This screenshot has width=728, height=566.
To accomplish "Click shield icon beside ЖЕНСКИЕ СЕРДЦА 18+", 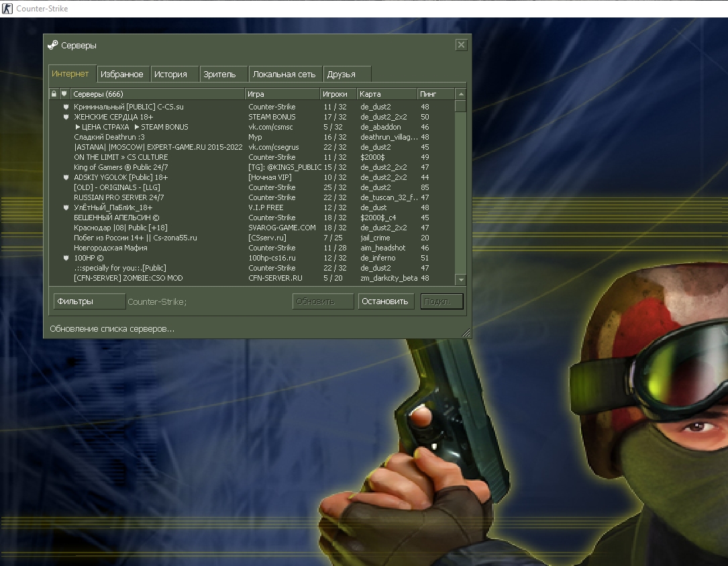I will (x=66, y=117).
